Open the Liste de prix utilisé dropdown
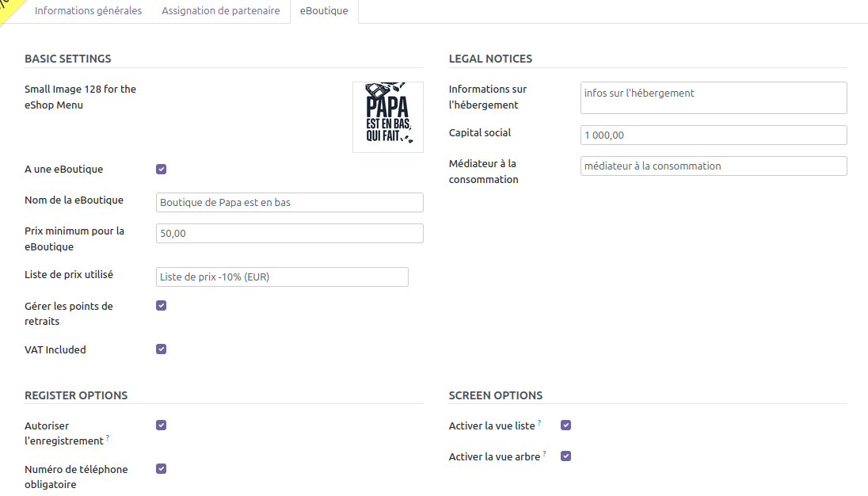This screenshot has height=496, width=868. [x=282, y=277]
